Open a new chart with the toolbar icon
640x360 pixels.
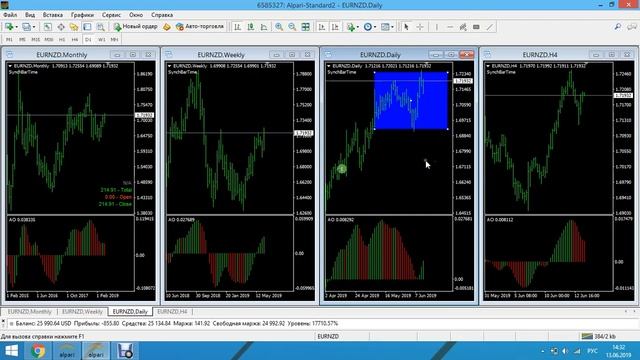(x=9, y=27)
